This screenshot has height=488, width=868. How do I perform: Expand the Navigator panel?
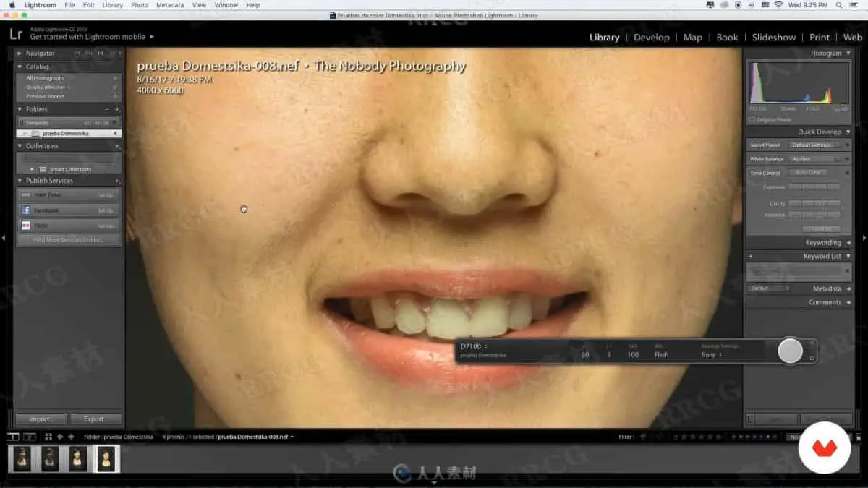pos(20,53)
